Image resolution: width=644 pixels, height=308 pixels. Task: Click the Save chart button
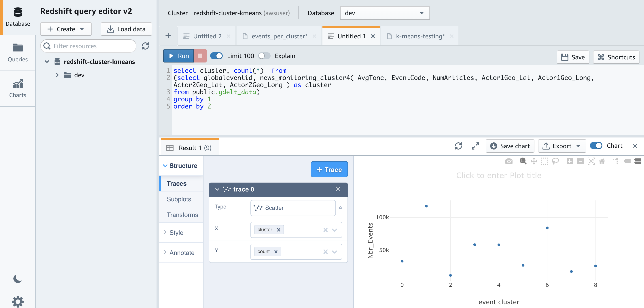coord(510,146)
